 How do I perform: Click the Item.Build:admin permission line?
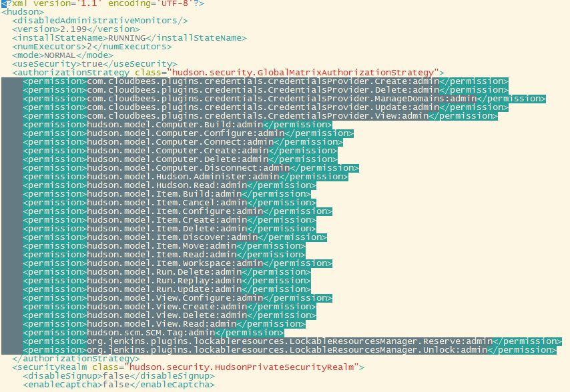coord(167,194)
